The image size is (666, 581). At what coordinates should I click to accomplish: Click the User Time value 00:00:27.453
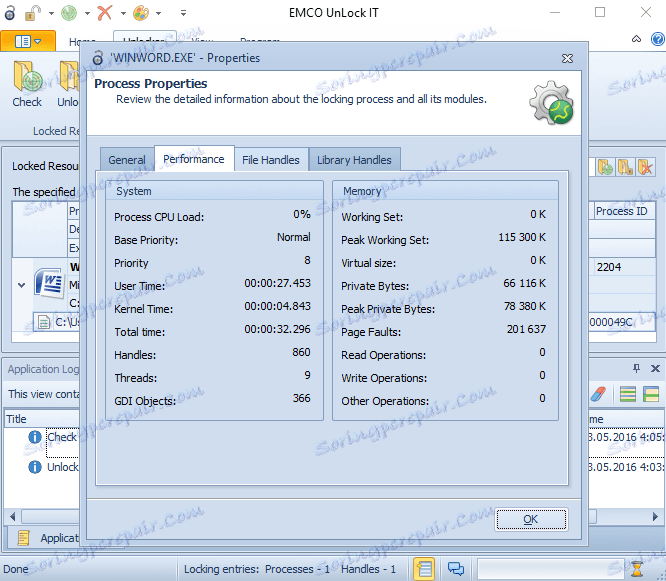click(277, 283)
